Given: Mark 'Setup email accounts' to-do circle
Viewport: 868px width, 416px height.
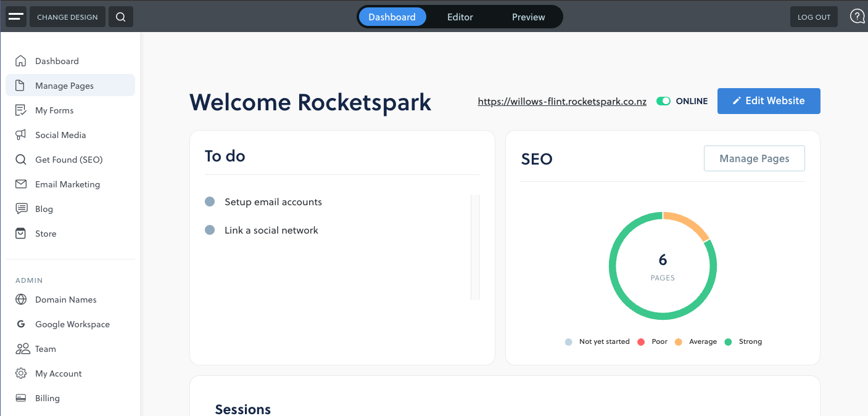Looking at the screenshot, I should [x=210, y=202].
